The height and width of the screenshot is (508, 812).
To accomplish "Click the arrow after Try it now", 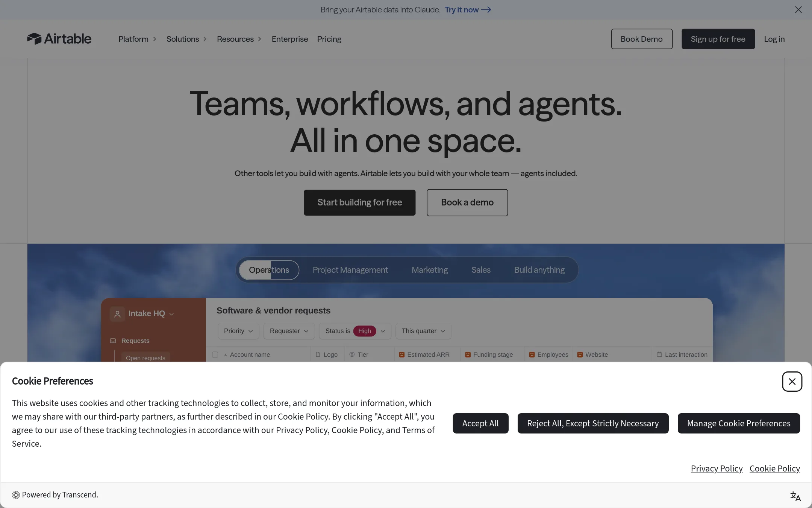I will coord(486,10).
